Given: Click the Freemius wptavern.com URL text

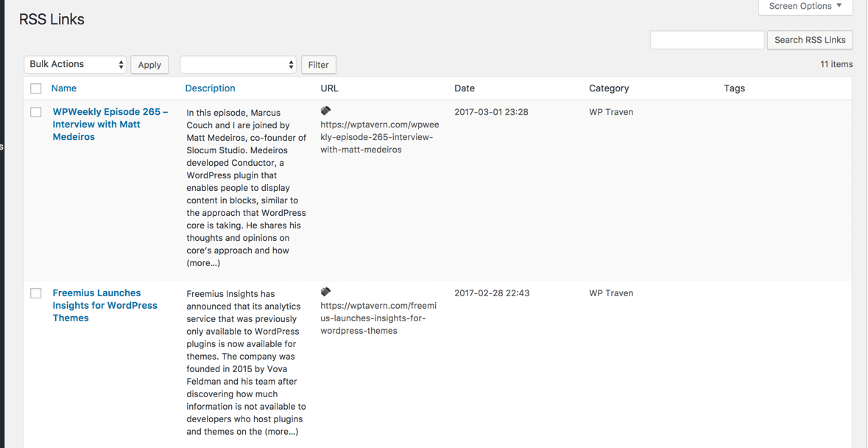Looking at the screenshot, I should (378, 318).
